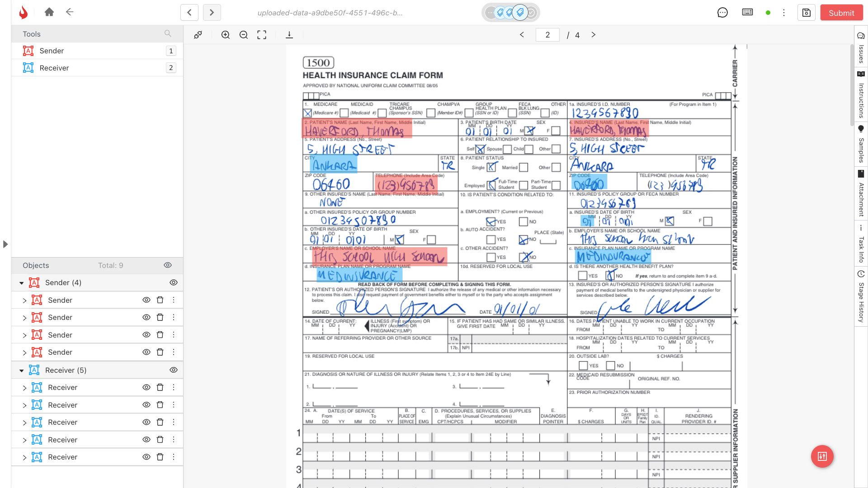868x488 pixels.
Task: Open the comments chat bubble icon
Action: (x=722, y=13)
